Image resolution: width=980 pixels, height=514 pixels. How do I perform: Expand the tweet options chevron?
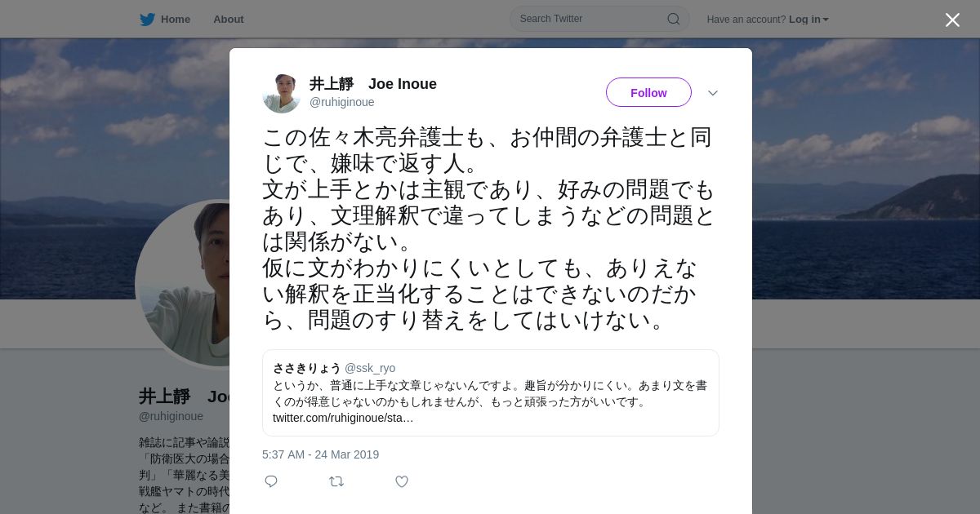tap(713, 93)
